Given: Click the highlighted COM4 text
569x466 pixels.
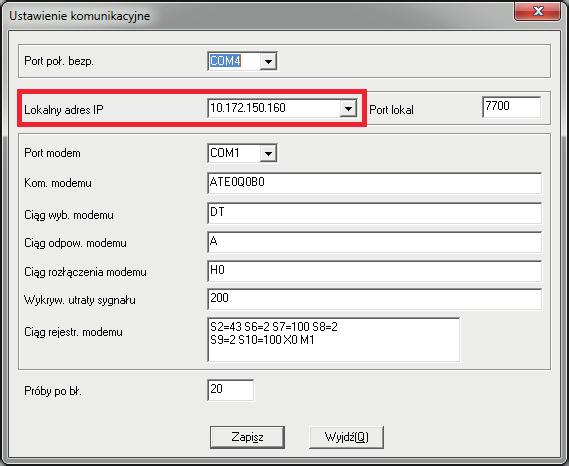Looking at the screenshot, I should [225, 61].
